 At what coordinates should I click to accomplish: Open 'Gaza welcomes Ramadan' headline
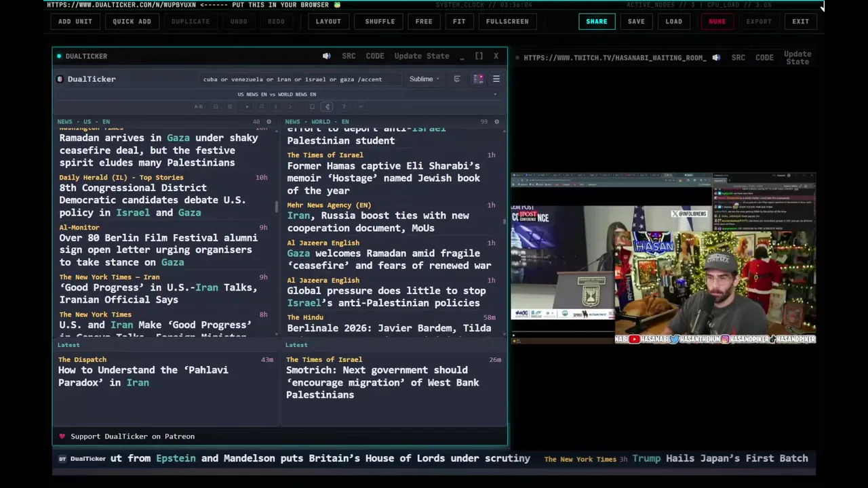pos(389,259)
